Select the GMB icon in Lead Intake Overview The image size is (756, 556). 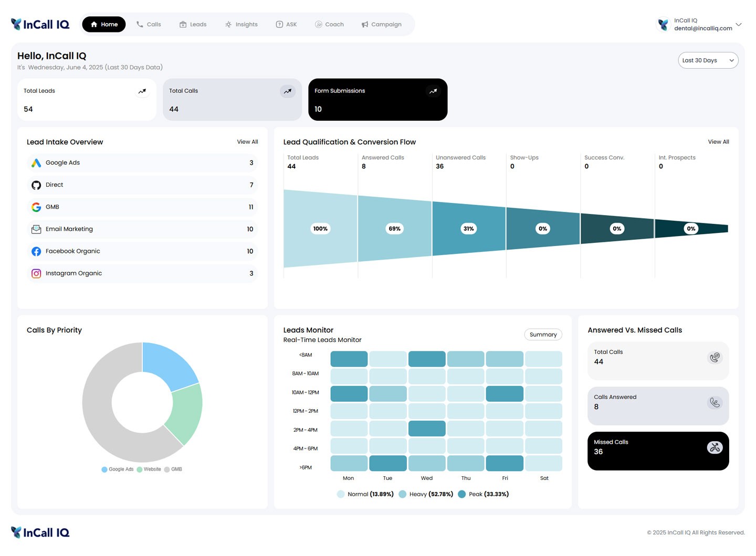pos(36,207)
